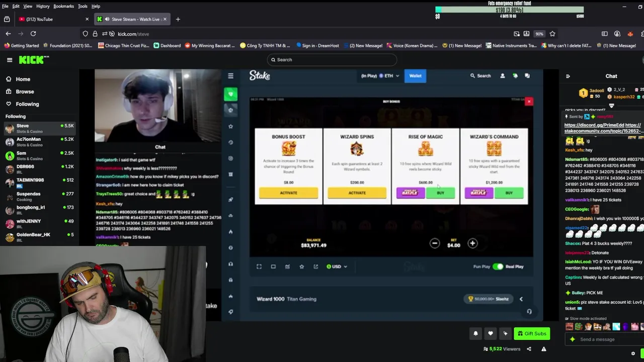Viewport: 644px width, 362px height.
Task: Open the browser zoom 90% indicator
Action: tap(539, 34)
